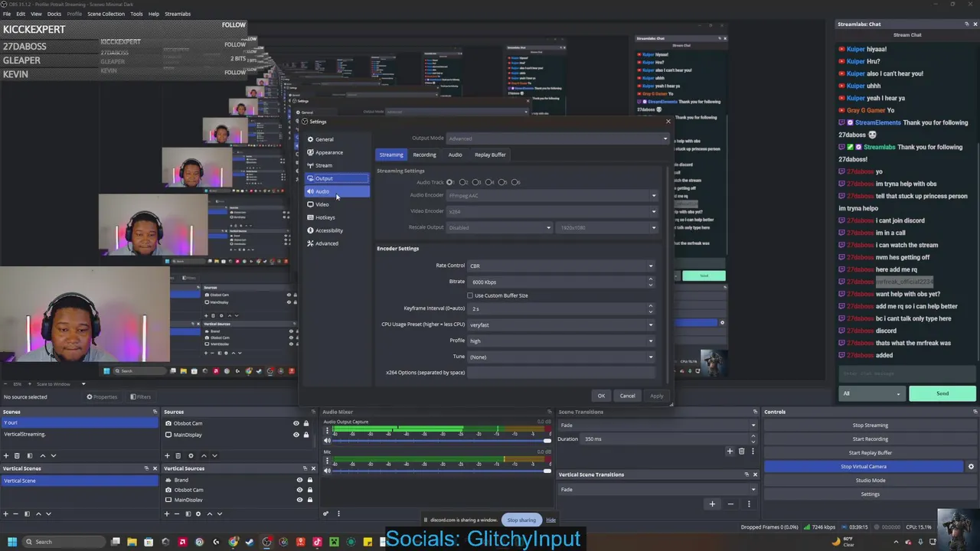Mute Audio Output Capture speaker icon

coord(327,440)
